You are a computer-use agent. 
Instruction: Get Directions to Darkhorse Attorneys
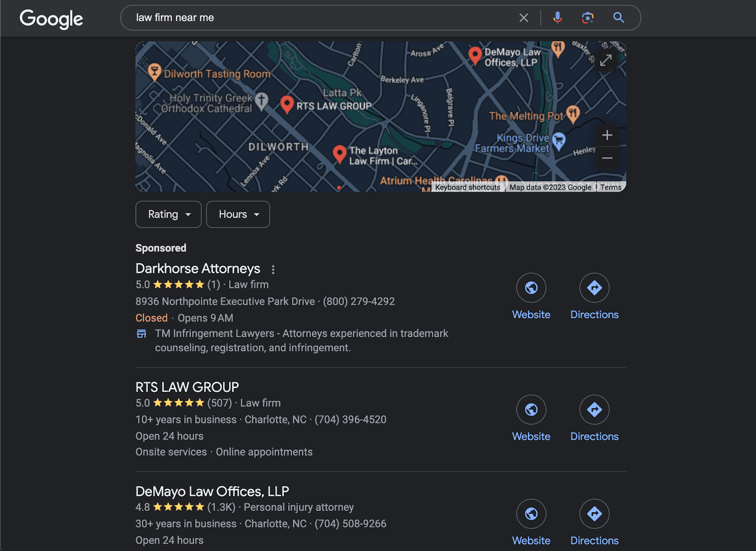[594, 287]
